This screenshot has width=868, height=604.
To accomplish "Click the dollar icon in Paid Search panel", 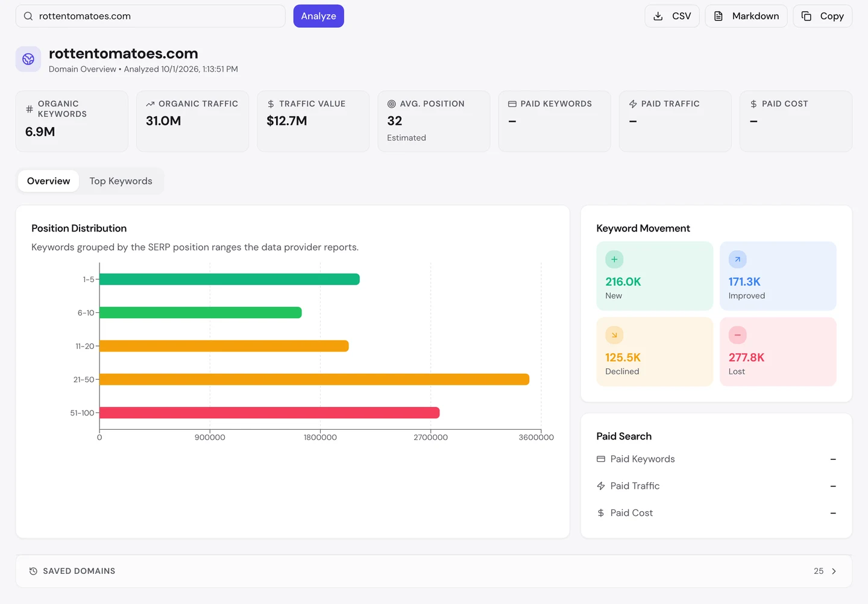I will 601,513.
